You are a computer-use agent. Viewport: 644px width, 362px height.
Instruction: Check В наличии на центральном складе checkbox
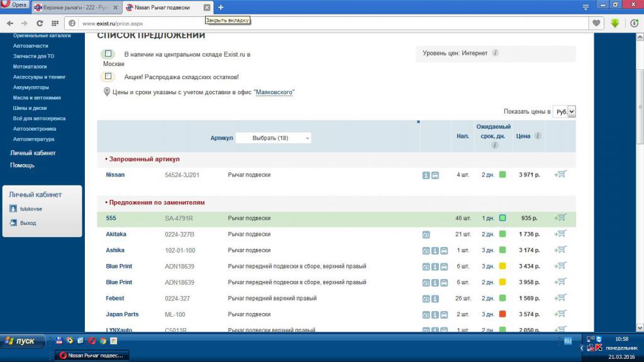pyautogui.click(x=108, y=54)
